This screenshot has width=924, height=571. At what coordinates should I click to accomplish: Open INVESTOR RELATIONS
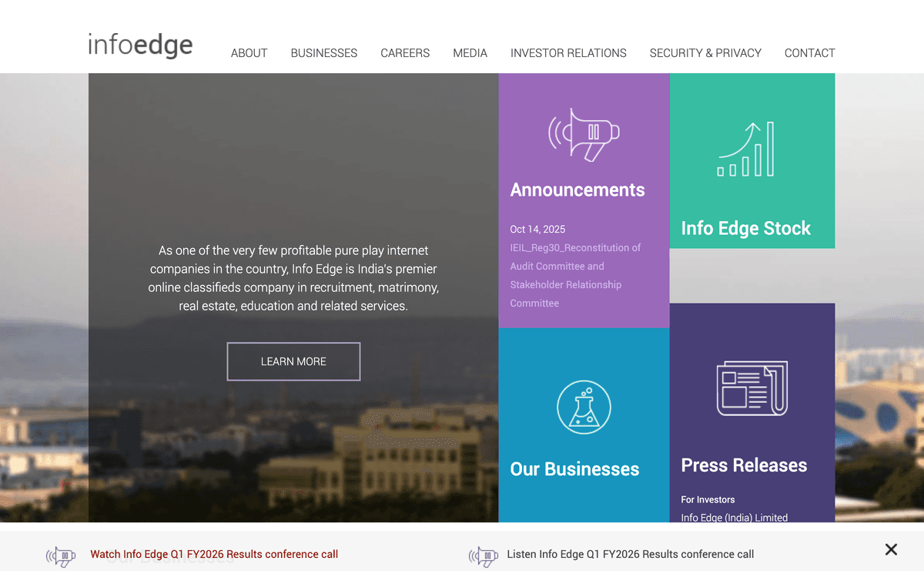tap(568, 52)
